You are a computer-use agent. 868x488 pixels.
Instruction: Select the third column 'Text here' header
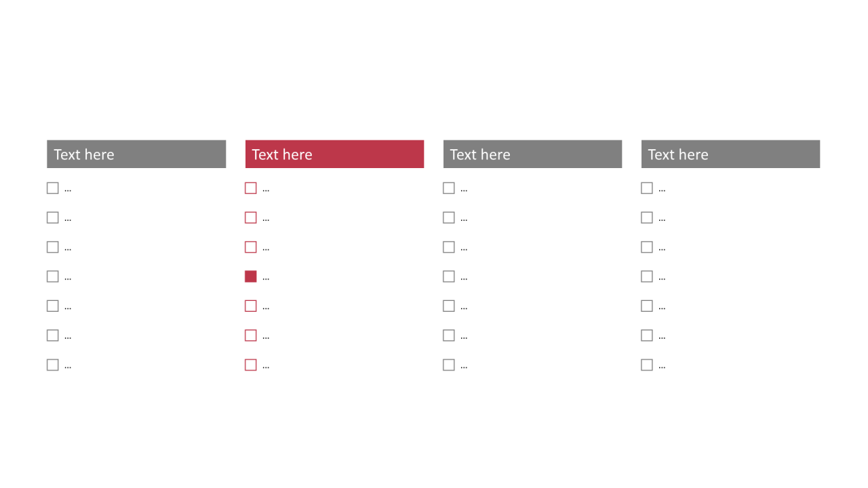coord(532,154)
